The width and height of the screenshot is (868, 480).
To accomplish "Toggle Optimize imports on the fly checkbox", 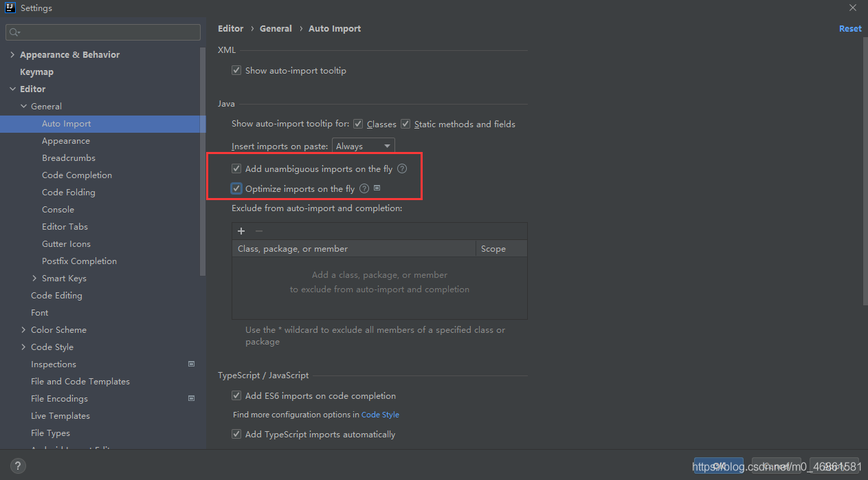I will [x=236, y=188].
